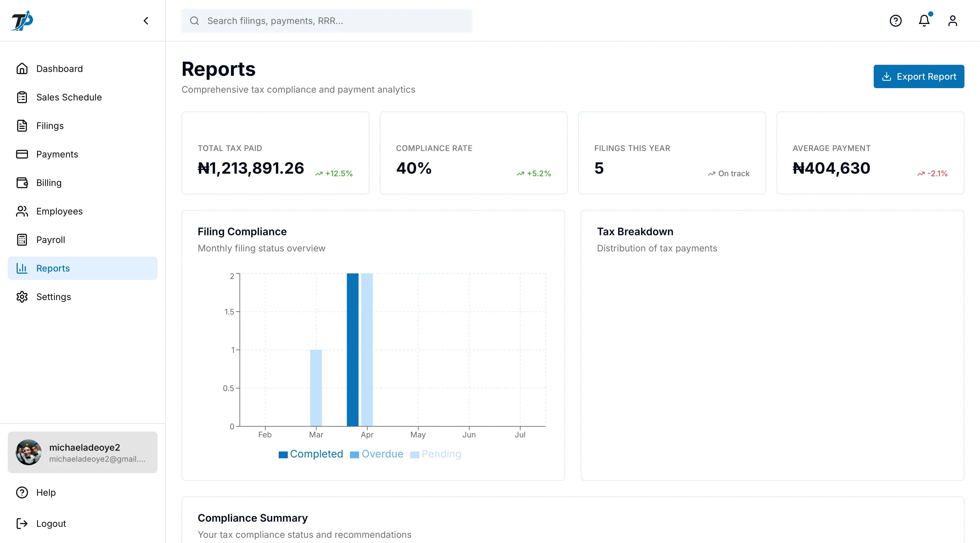Click the Compliance Summary heading
The width and height of the screenshot is (980, 543).
[x=252, y=518]
